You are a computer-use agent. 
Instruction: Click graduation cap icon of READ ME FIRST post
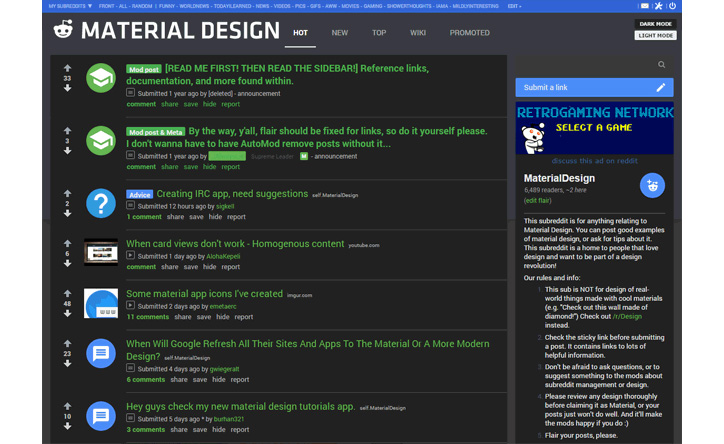[x=101, y=78]
